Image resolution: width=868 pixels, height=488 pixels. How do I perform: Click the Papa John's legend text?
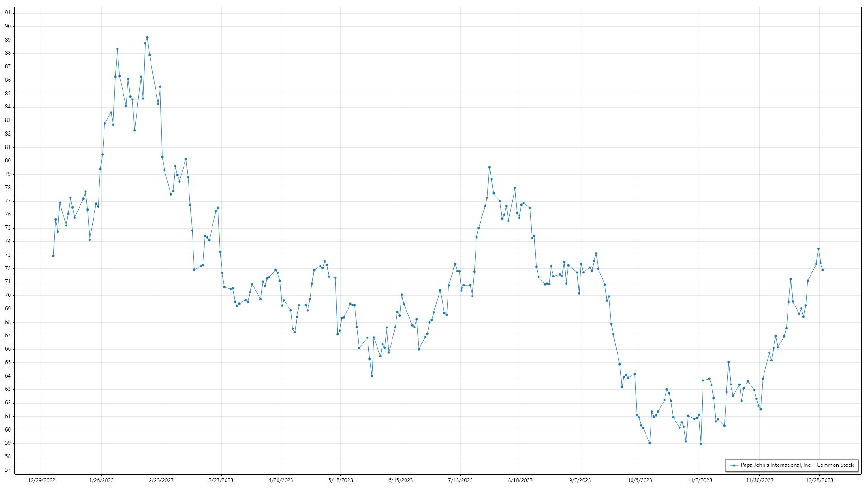click(797, 465)
